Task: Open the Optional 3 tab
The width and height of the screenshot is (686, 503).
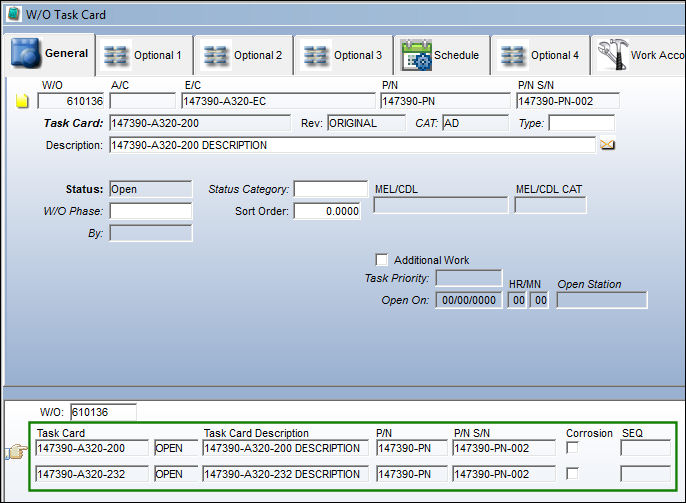Action: (x=344, y=56)
